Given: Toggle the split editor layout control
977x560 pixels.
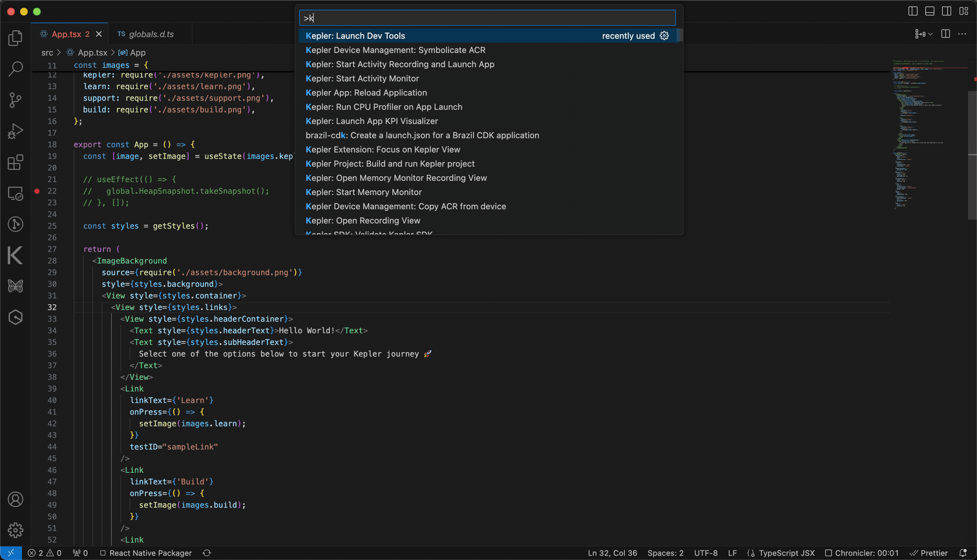Looking at the screenshot, I should [946, 34].
